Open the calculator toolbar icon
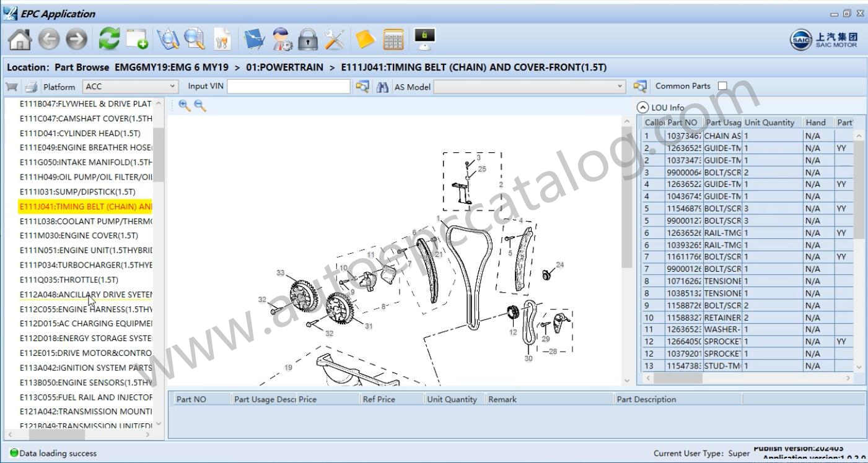868x463 pixels. coord(394,38)
